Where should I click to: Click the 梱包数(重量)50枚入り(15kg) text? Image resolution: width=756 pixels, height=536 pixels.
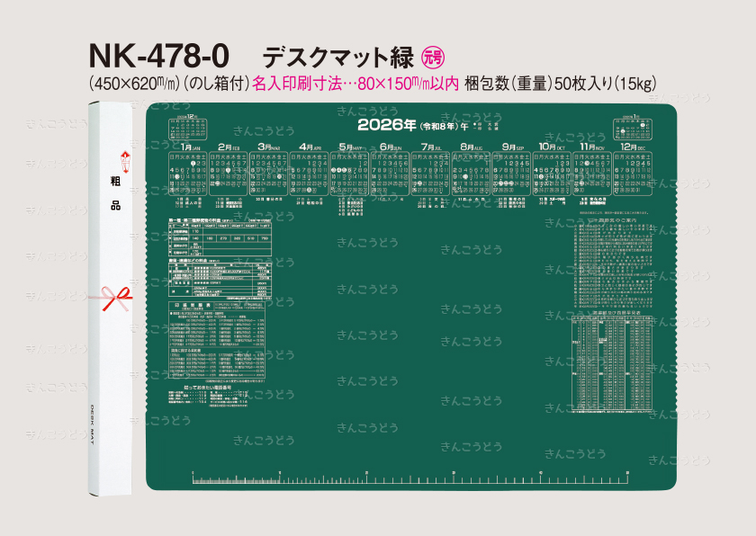[560, 84]
